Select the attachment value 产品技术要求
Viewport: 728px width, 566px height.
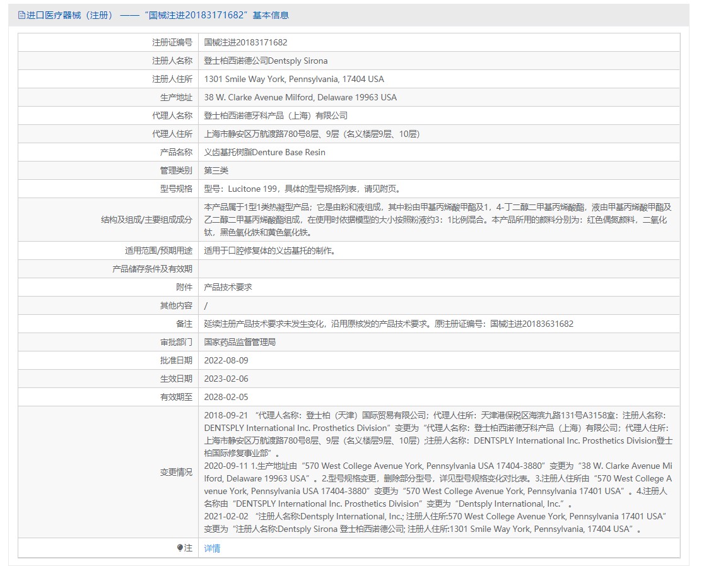tap(228, 287)
